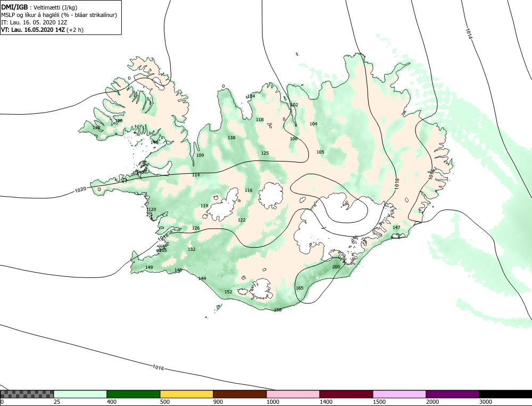Pick the 122 value on the map
This screenshot has width=532, height=406.
click(242, 220)
